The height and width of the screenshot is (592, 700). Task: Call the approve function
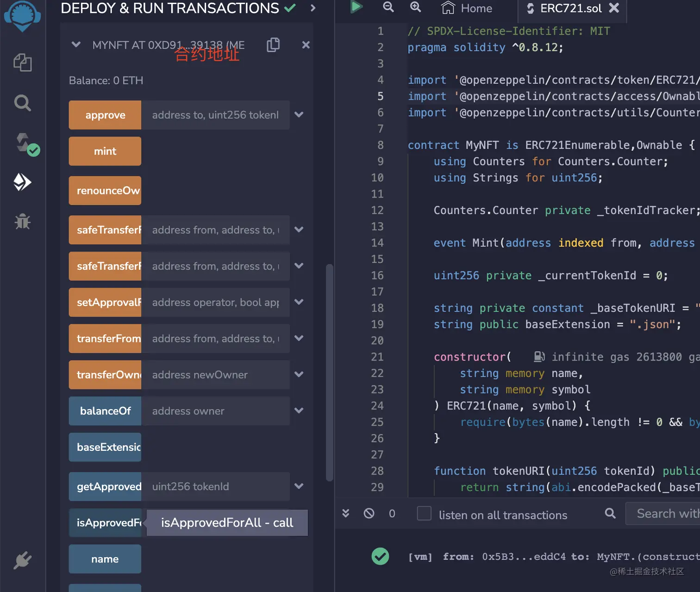[x=105, y=115]
